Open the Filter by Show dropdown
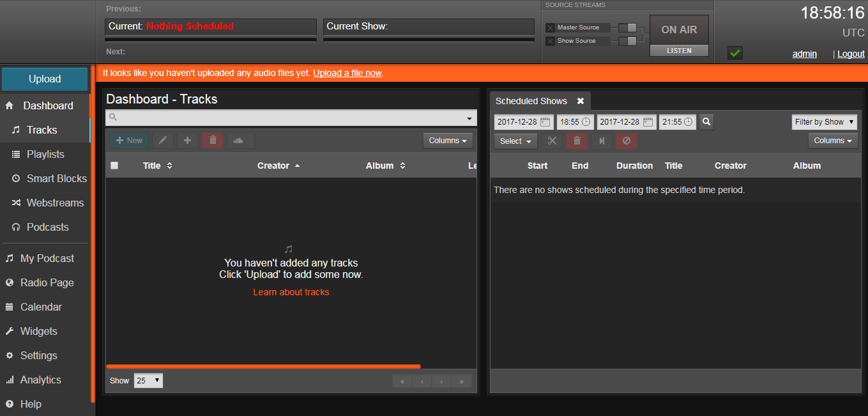The height and width of the screenshot is (416, 868). pos(825,122)
